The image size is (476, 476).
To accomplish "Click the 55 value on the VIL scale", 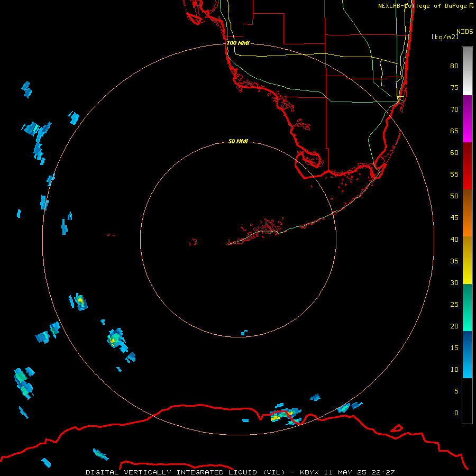I will point(454,174).
